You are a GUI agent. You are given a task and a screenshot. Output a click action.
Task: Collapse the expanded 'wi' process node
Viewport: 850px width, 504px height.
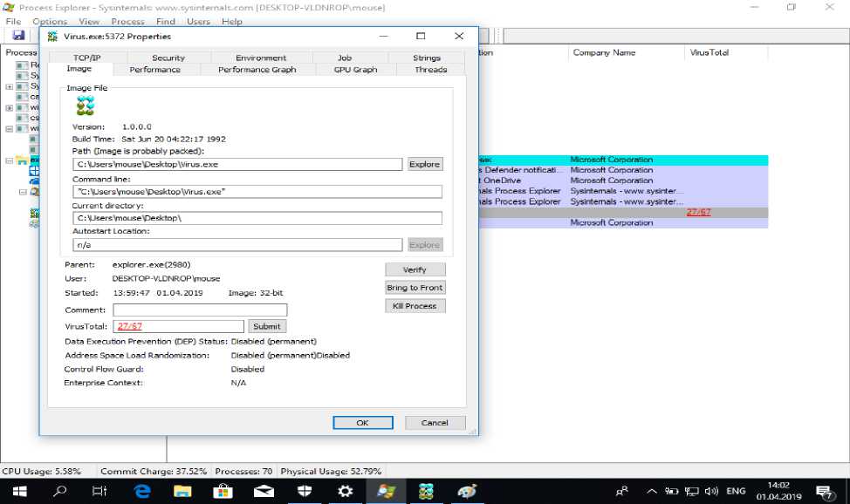[x=10, y=128]
